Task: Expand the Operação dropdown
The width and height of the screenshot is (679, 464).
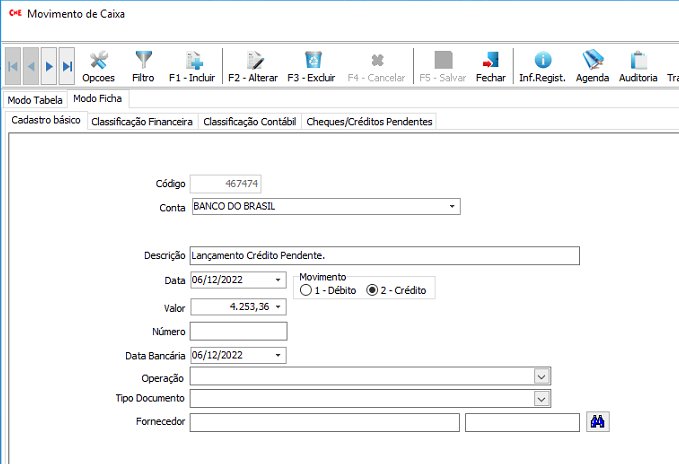Action: 541,376
